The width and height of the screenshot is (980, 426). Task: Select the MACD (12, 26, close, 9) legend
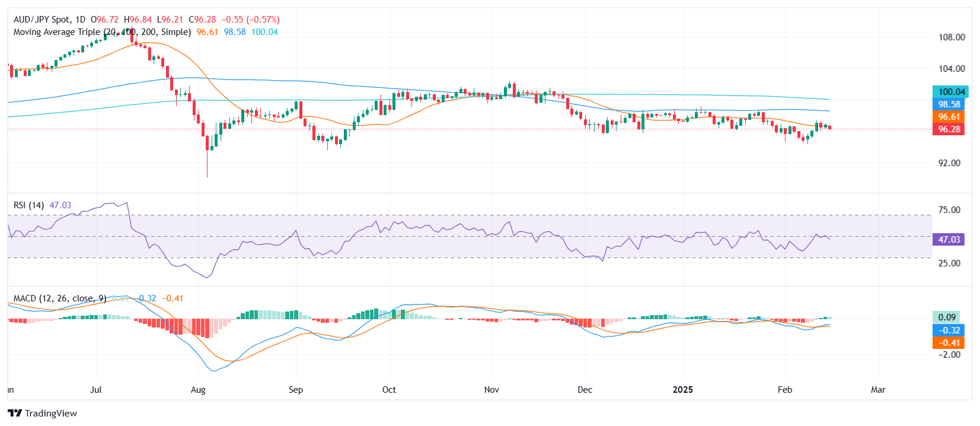(x=59, y=298)
